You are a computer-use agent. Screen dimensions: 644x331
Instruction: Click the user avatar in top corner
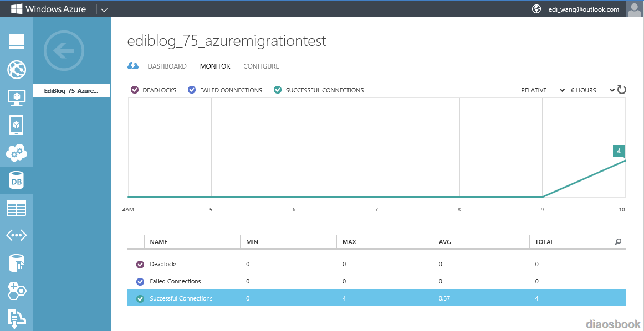click(x=635, y=9)
